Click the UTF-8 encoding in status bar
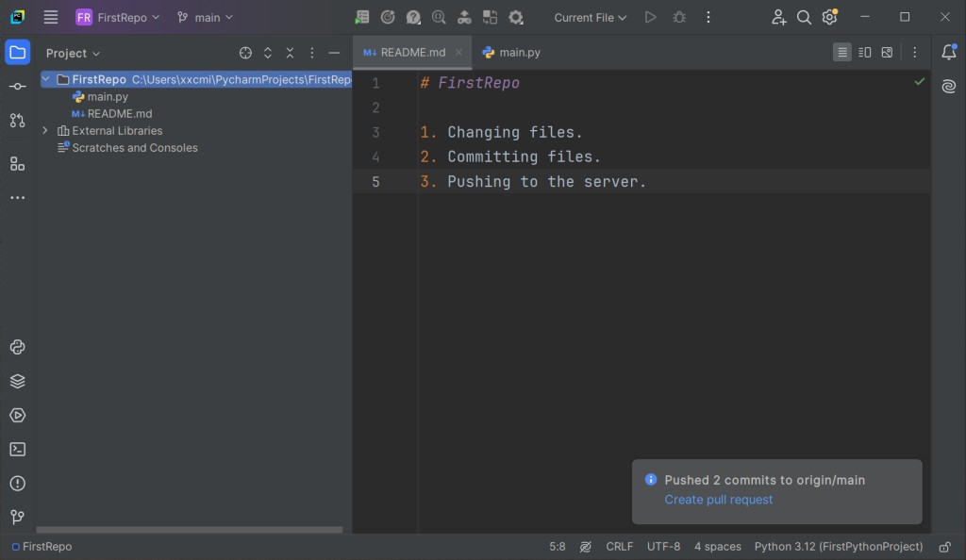This screenshot has height=560, width=966. pos(663,547)
